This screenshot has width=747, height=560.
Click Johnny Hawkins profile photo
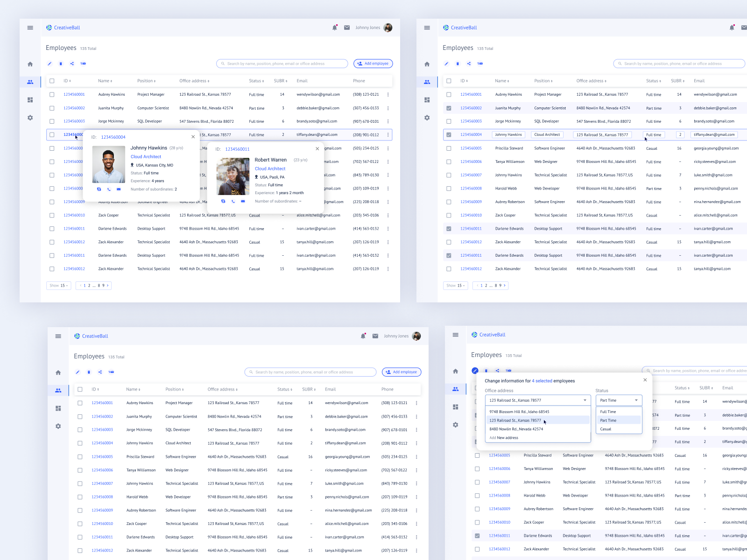(109, 165)
